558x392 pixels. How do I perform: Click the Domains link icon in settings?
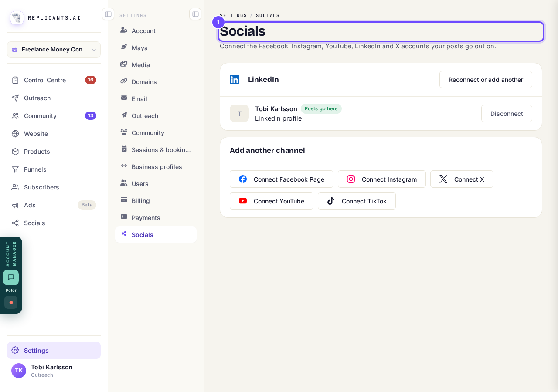pyautogui.click(x=124, y=81)
